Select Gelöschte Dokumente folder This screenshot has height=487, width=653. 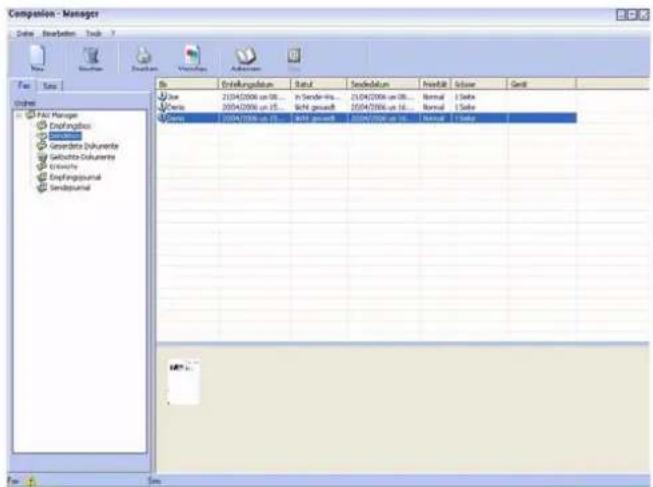(x=82, y=157)
